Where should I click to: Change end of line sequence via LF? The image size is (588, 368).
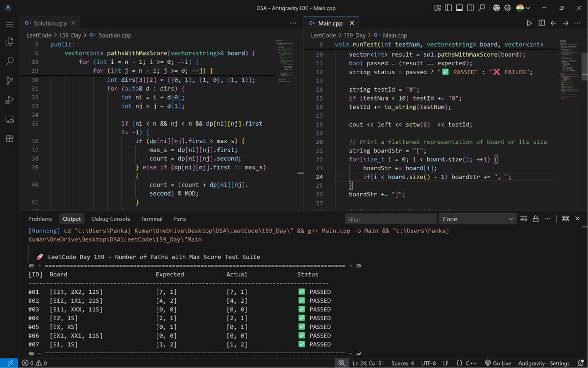pos(446,363)
